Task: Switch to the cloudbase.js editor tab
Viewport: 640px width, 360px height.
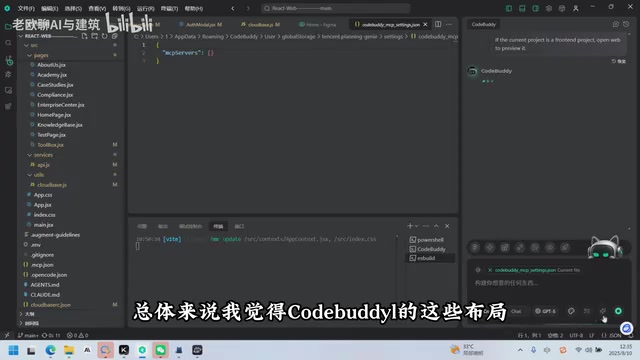Action: [261, 24]
